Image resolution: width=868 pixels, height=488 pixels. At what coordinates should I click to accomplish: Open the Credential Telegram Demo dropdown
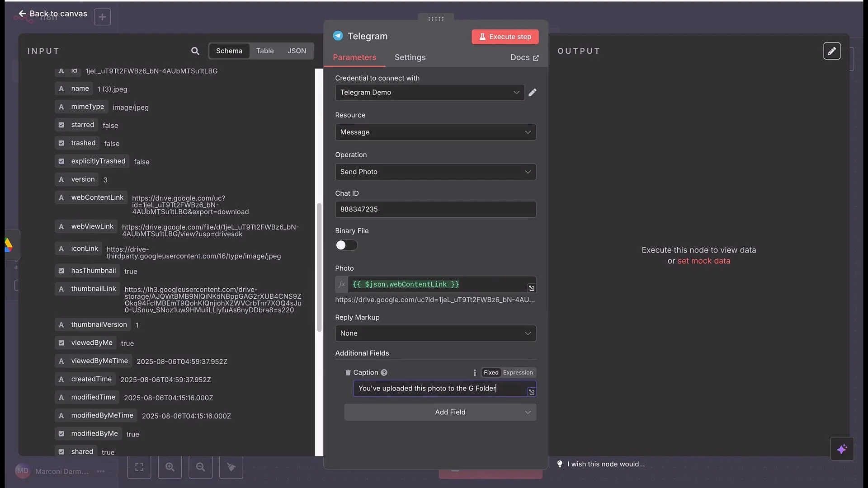click(x=429, y=92)
